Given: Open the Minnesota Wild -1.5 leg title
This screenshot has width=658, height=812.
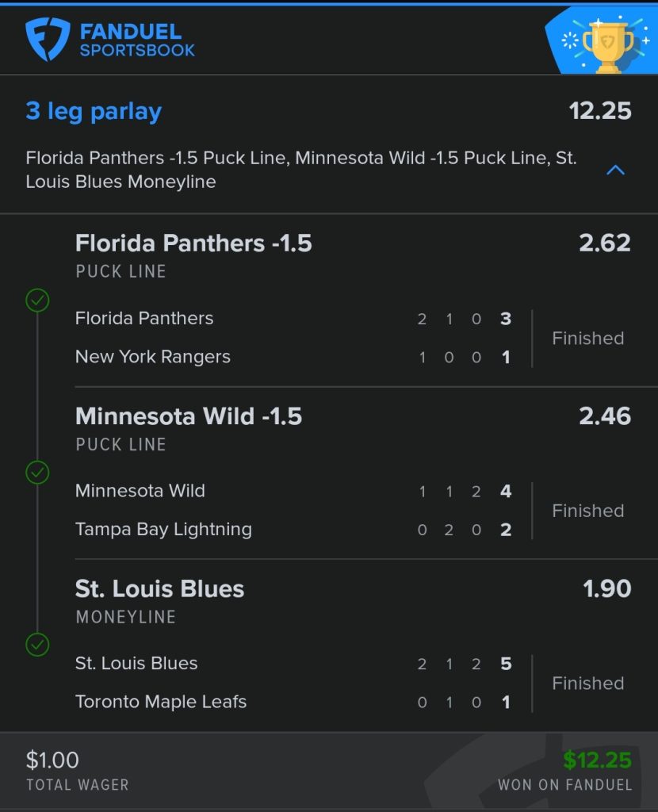Looking at the screenshot, I should point(189,416).
